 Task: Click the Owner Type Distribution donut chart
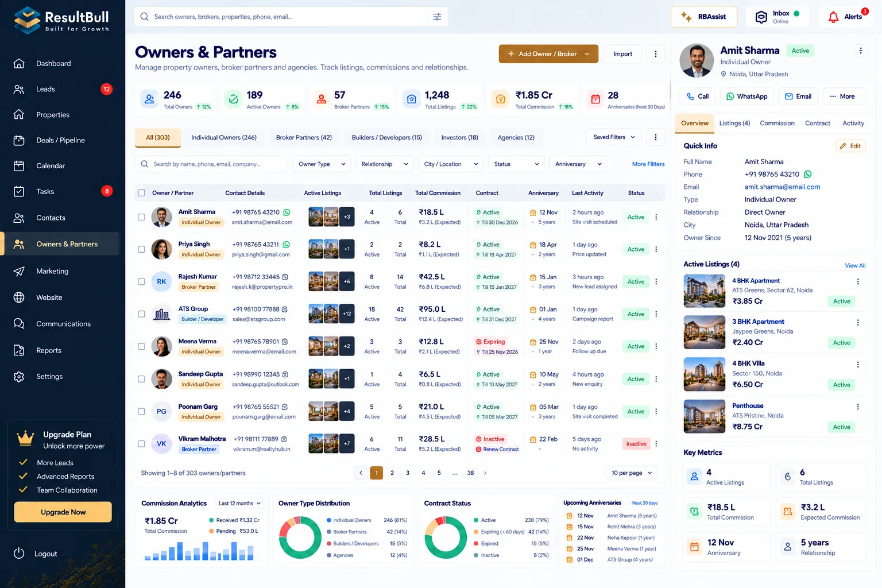pyautogui.click(x=300, y=537)
